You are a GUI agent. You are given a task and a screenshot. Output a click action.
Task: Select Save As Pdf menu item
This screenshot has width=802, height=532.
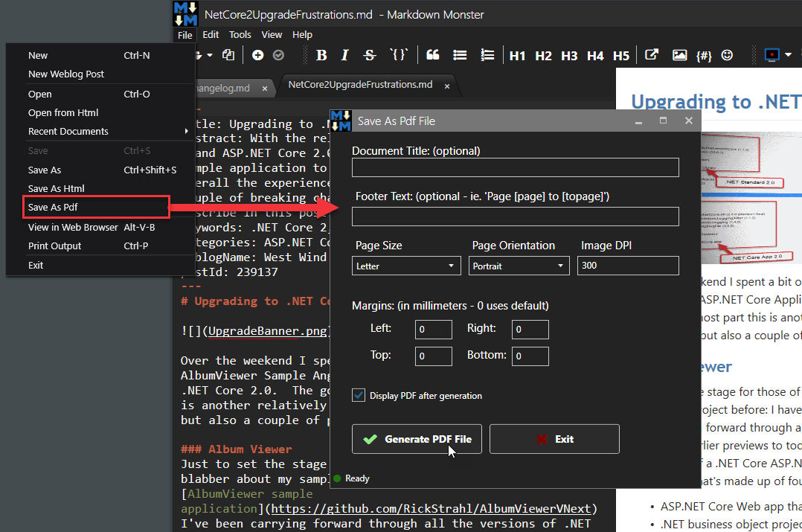96,207
